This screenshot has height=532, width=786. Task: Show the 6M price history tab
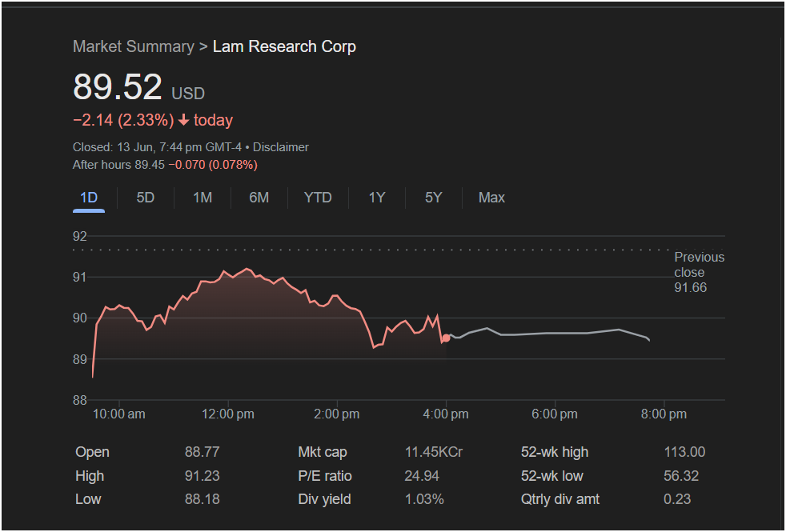259,198
